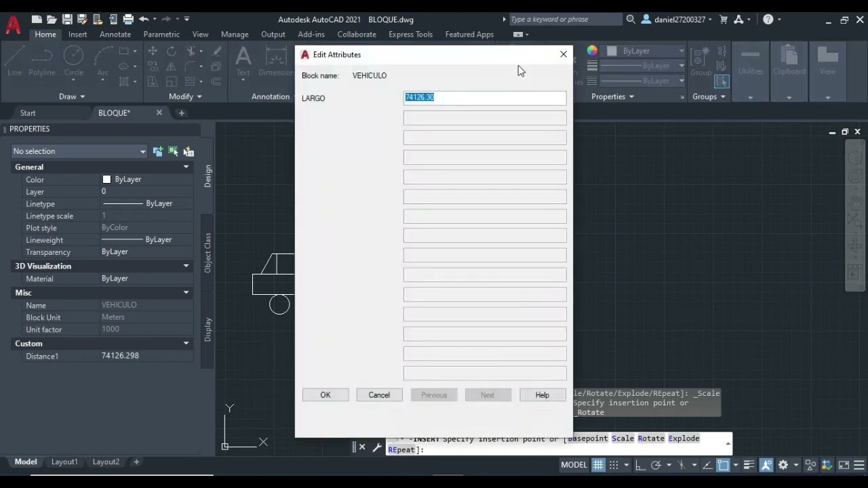This screenshot has height=488, width=868.
Task: Expand the Draw panel dropdown
Action: (x=71, y=96)
